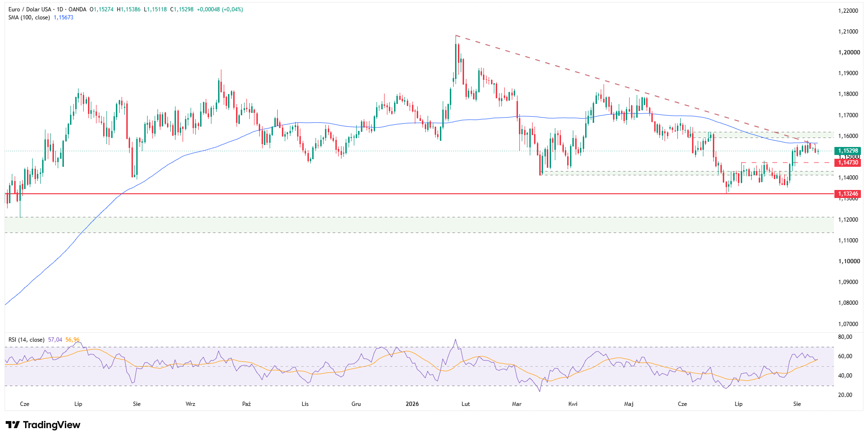The height and width of the screenshot is (439, 868).
Task: Click the red price tag 1,13246
Action: click(x=848, y=194)
